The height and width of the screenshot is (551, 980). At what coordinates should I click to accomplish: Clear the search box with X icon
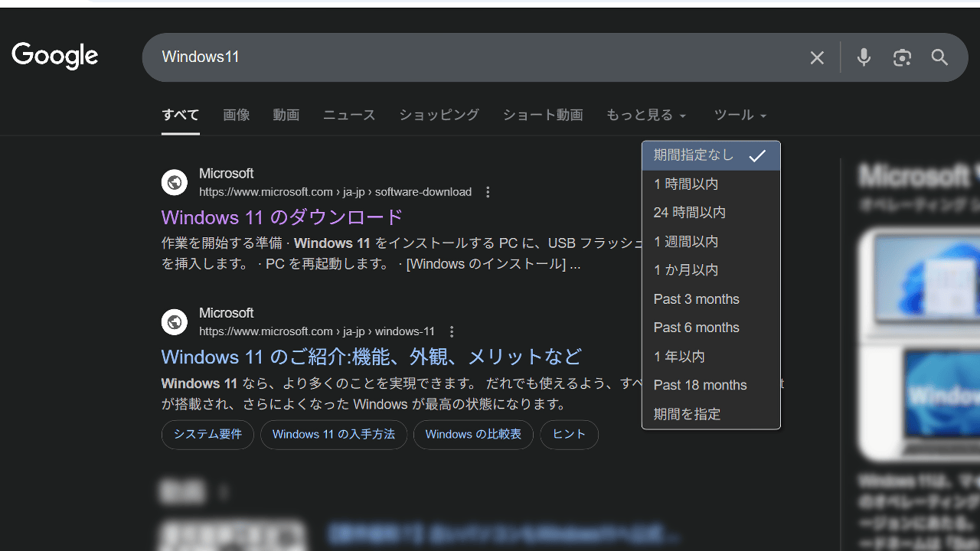point(817,57)
